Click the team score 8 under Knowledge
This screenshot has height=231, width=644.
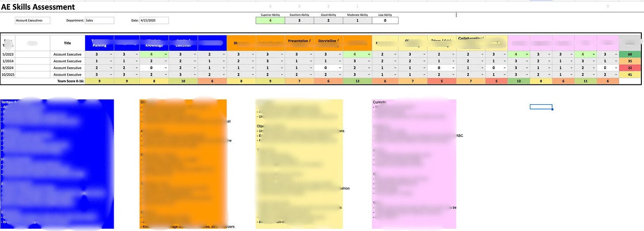click(154, 81)
